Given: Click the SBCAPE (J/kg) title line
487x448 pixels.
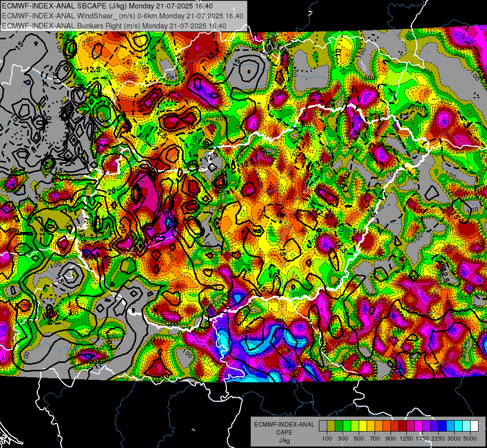Looking at the screenshot, I should [107, 6].
